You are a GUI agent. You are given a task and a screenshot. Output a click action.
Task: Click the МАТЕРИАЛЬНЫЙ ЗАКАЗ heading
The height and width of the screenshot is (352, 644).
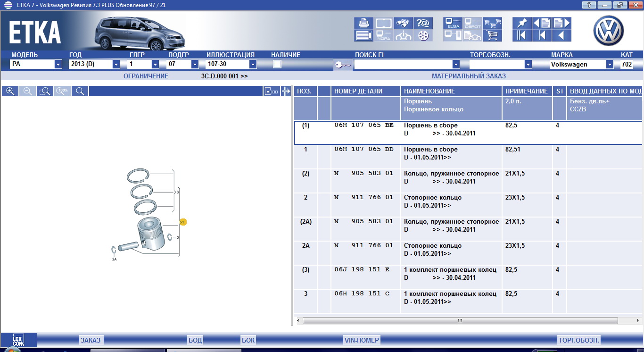[469, 76]
